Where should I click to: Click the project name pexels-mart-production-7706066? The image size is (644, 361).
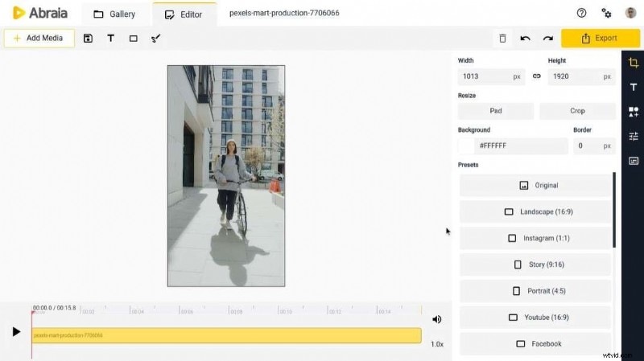(284, 13)
